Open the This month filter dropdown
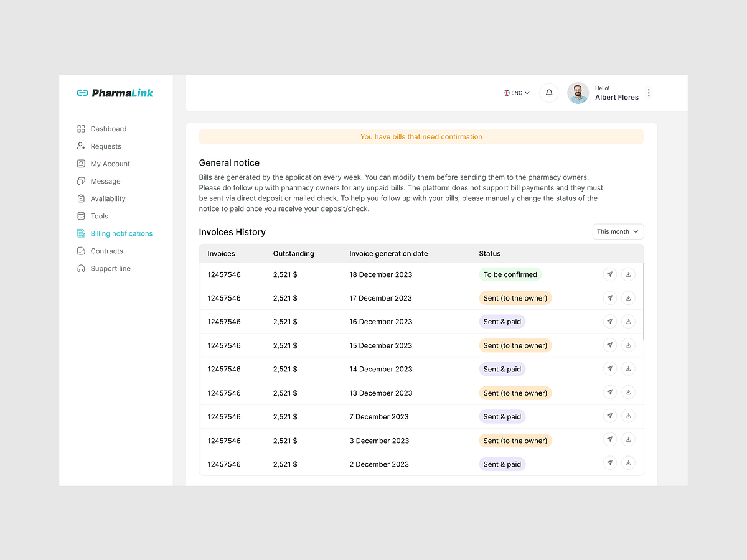The image size is (747, 560). (618, 231)
